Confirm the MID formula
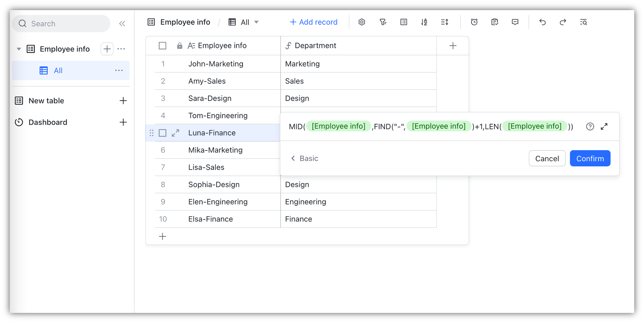This screenshot has width=644, height=323. [x=590, y=158]
